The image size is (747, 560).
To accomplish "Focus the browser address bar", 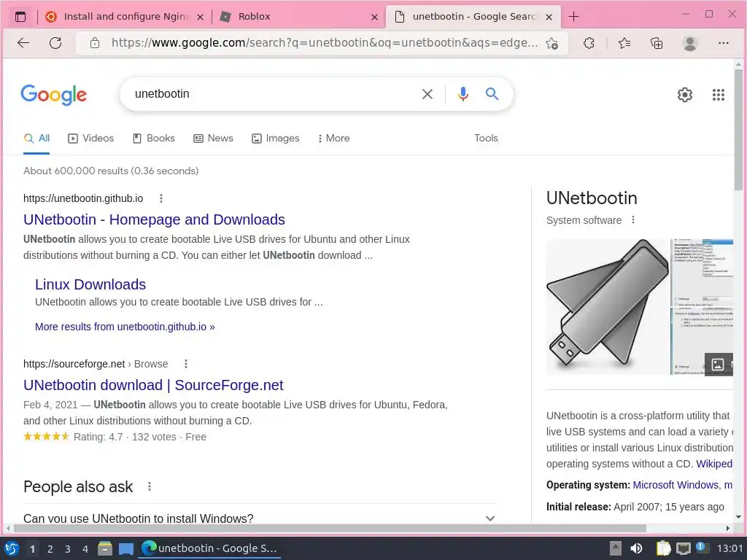I will pyautogui.click(x=324, y=43).
